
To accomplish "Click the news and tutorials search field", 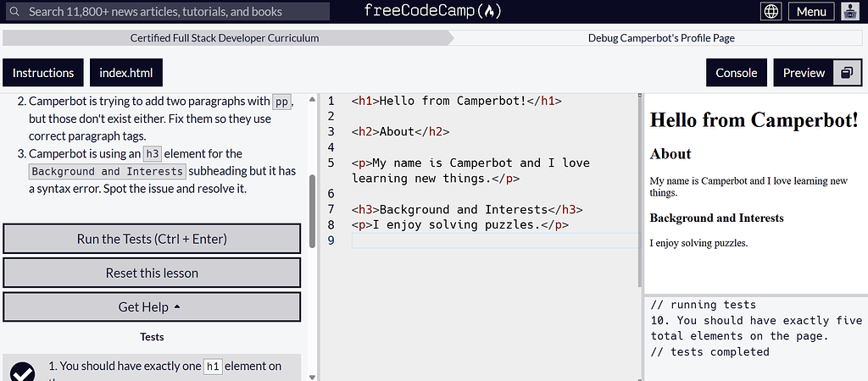I will pos(170,12).
